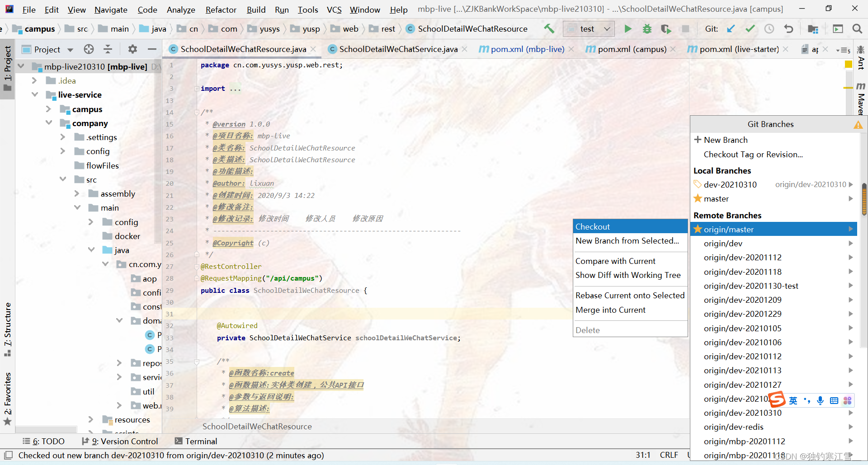Switch to SchoolDetailWeChatService.java tab
Image resolution: width=868 pixels, height=465 pixels.
(398, 49)
